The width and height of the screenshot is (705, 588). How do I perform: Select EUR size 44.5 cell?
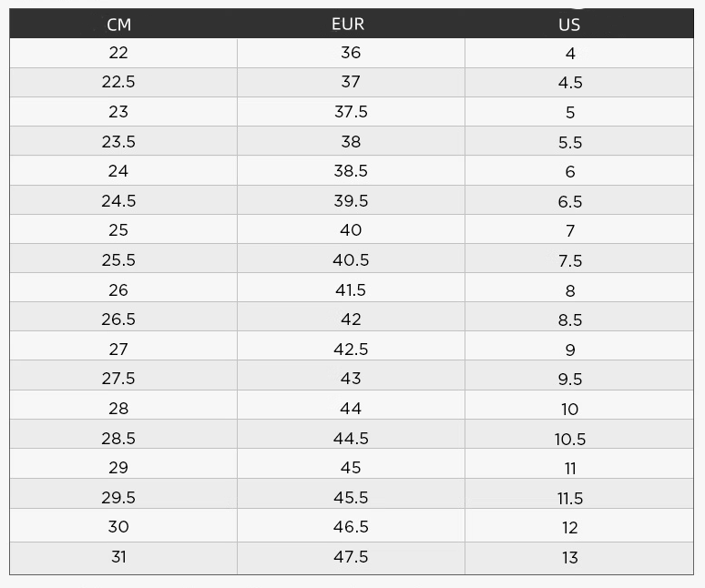point(351,439)
